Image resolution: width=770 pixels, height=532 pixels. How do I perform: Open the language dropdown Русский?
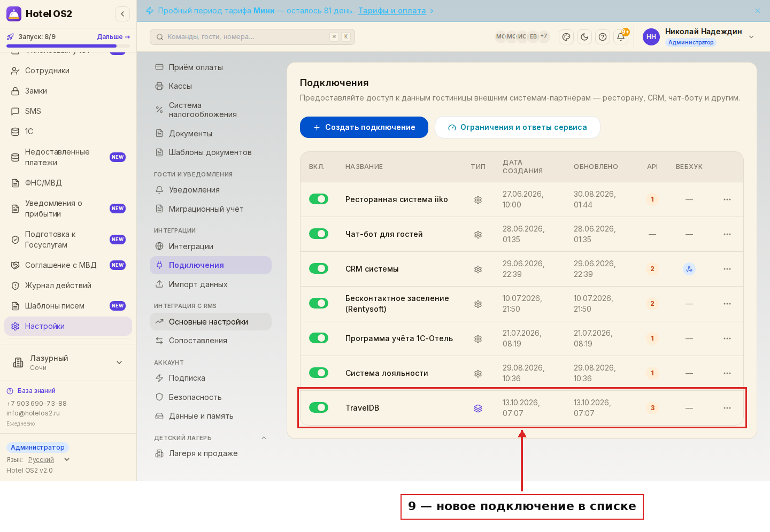click(49, 460)
